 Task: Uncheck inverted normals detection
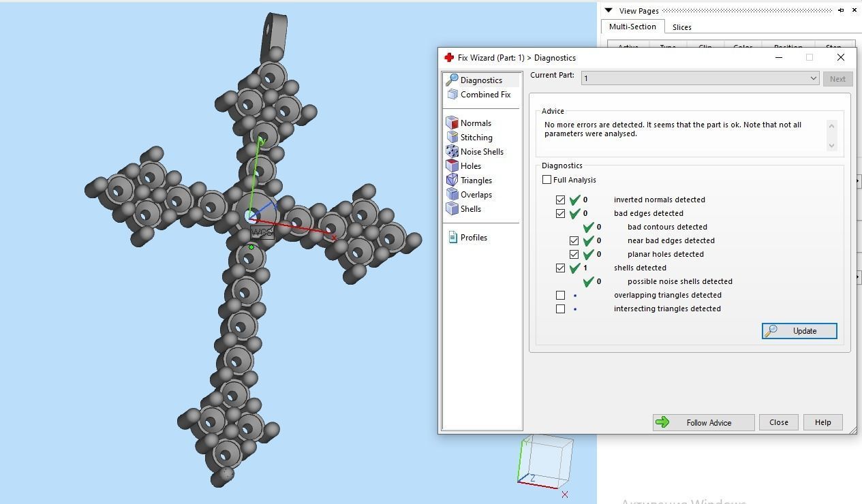point(560,200)
